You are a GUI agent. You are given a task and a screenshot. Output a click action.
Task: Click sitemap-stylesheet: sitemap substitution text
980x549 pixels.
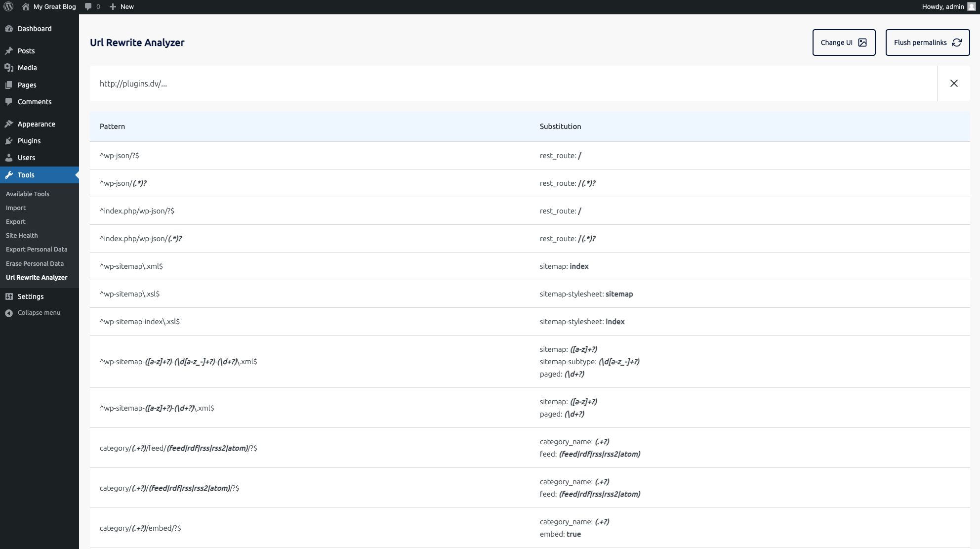click(586, 294)
